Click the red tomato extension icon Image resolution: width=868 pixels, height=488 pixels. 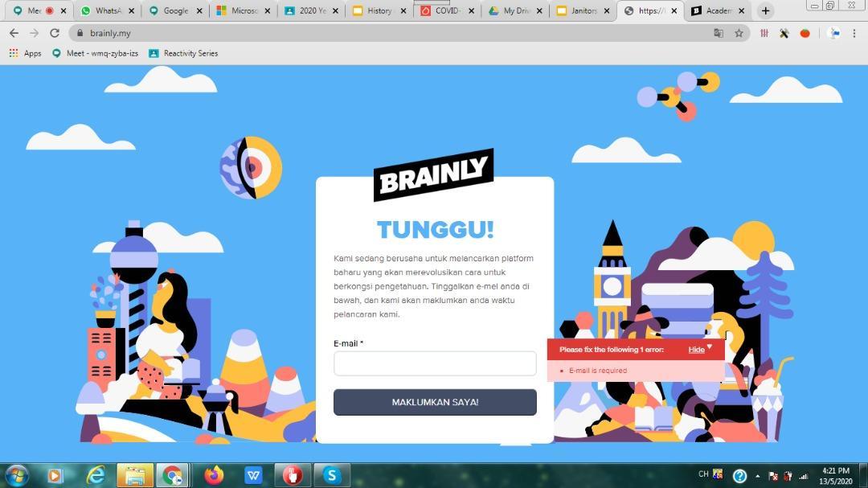805,33
